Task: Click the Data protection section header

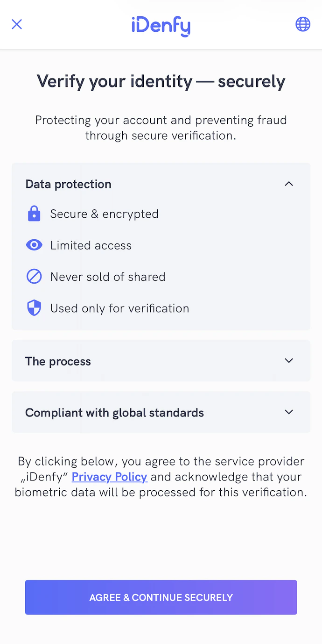Action: pyautogui.click(x=68, y=184)
